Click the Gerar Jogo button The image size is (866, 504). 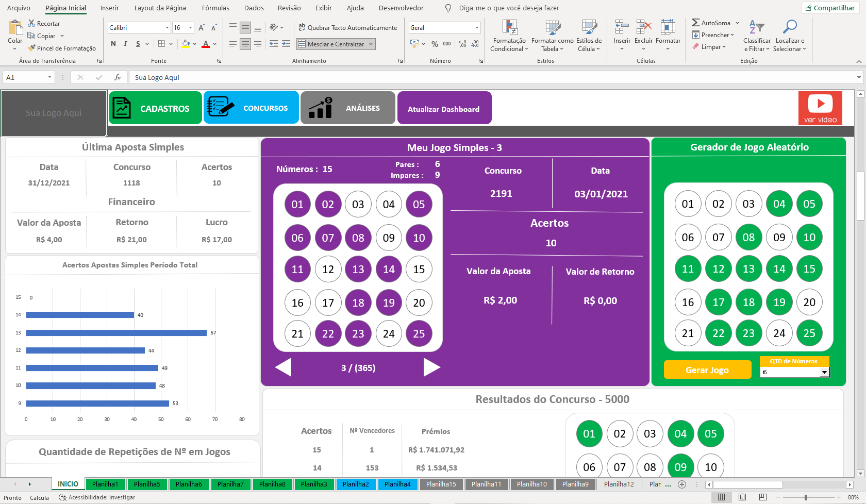[x=707, y=369]
